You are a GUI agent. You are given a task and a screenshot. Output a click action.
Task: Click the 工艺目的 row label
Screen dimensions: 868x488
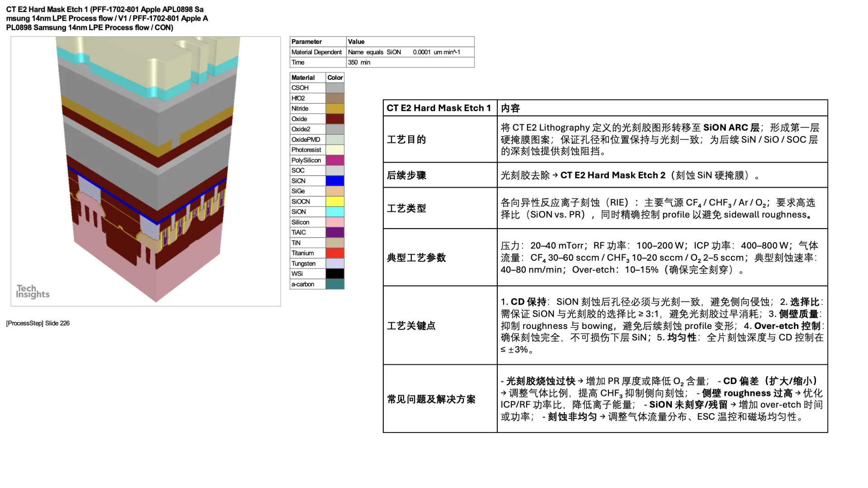click(x=406, y=140)
